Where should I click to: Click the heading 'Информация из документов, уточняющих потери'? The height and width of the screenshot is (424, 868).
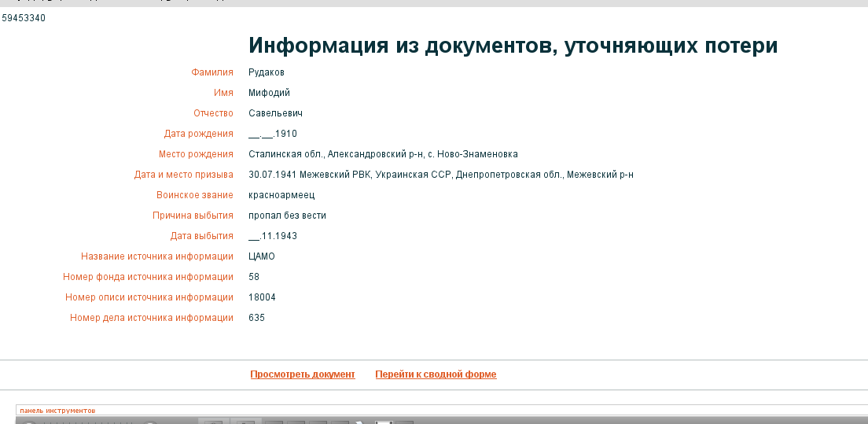(x=513, y=46)
